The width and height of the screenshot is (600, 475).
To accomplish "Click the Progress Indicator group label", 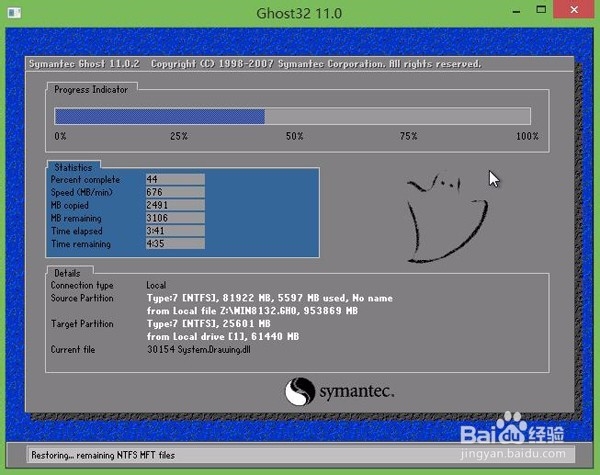I will 91,90.
